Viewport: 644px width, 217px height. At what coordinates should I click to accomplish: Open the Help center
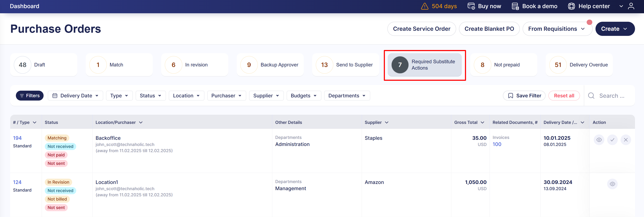(589, 6)
